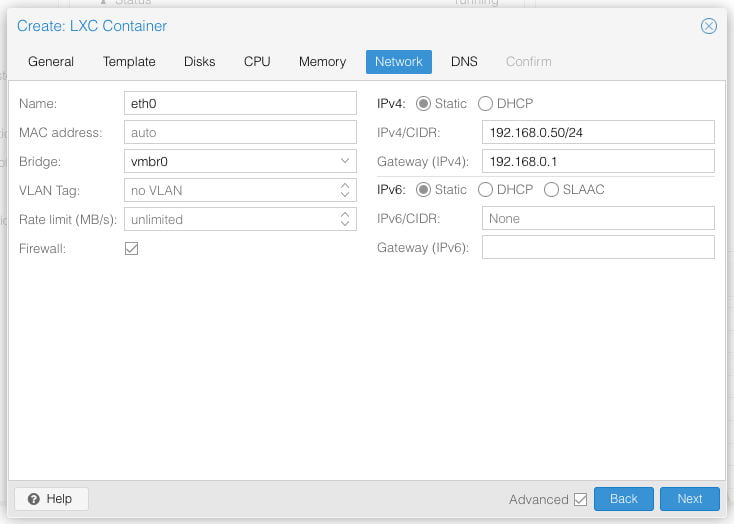
Task: Click the VLAN Tag spinner arrows
Action: click(x=345, y=190)
